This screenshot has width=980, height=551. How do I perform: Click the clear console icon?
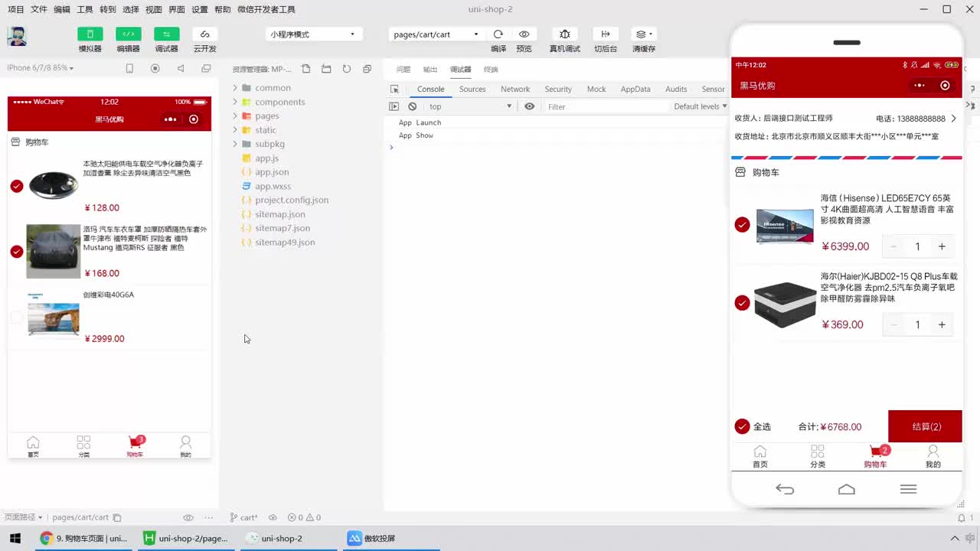tap(413, 106)
